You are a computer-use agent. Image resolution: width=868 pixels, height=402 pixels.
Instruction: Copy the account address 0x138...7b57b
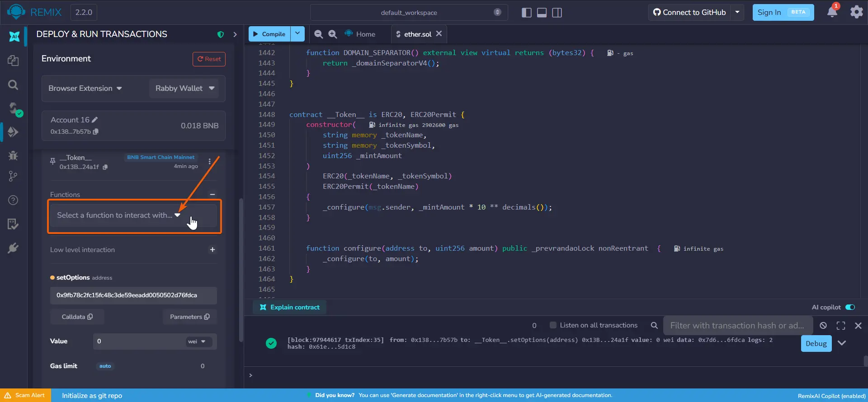coord(95,131)
